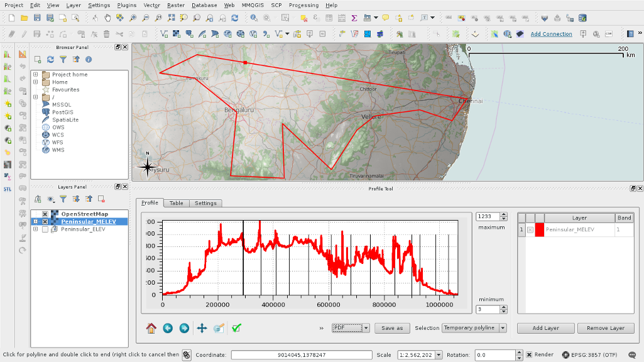Click the Save Project floppy icon

[37, 18]
